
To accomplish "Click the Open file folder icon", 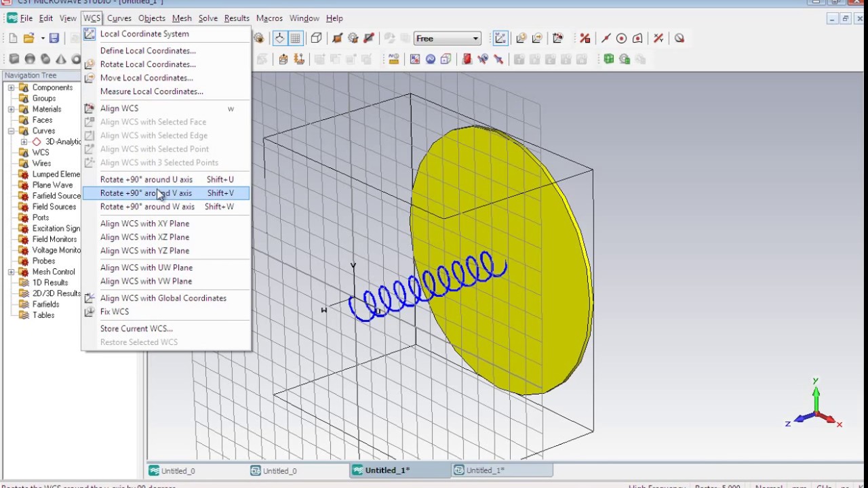I will (x=28, y=39).
